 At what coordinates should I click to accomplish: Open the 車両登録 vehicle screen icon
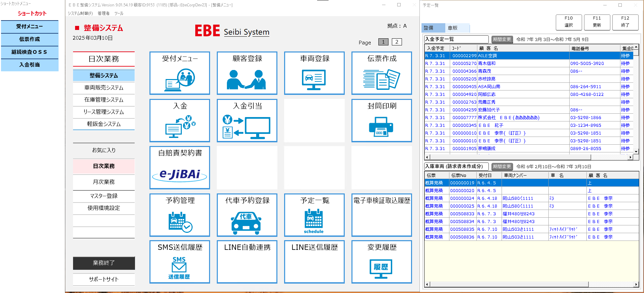coord(314,73)
